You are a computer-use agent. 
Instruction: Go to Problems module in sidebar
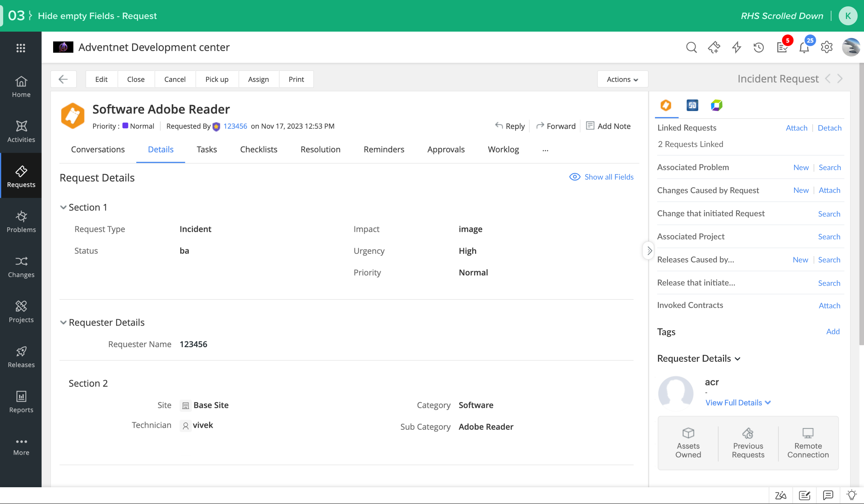point(21,221)
